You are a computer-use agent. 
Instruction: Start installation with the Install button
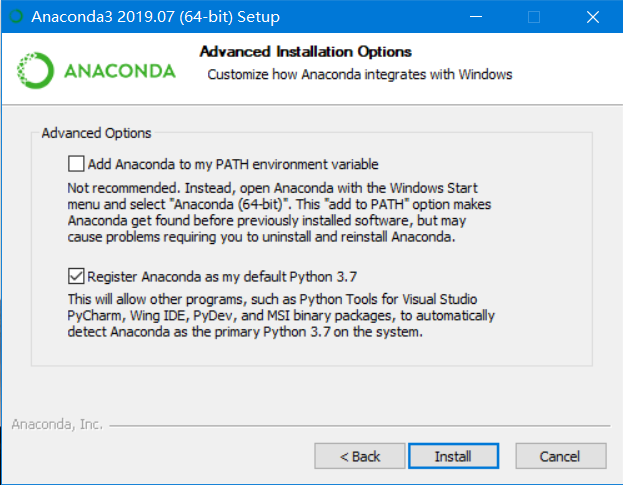pos(453,456)
